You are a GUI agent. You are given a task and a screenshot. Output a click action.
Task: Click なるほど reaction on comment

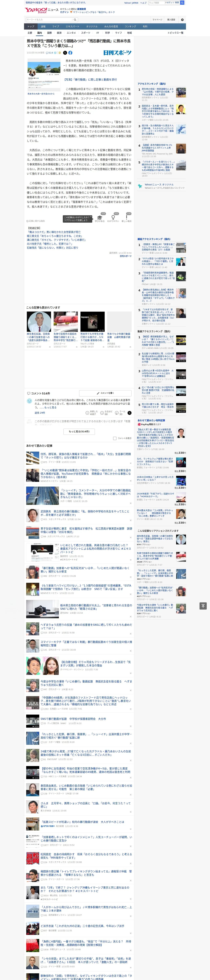[x=106, y=412]
